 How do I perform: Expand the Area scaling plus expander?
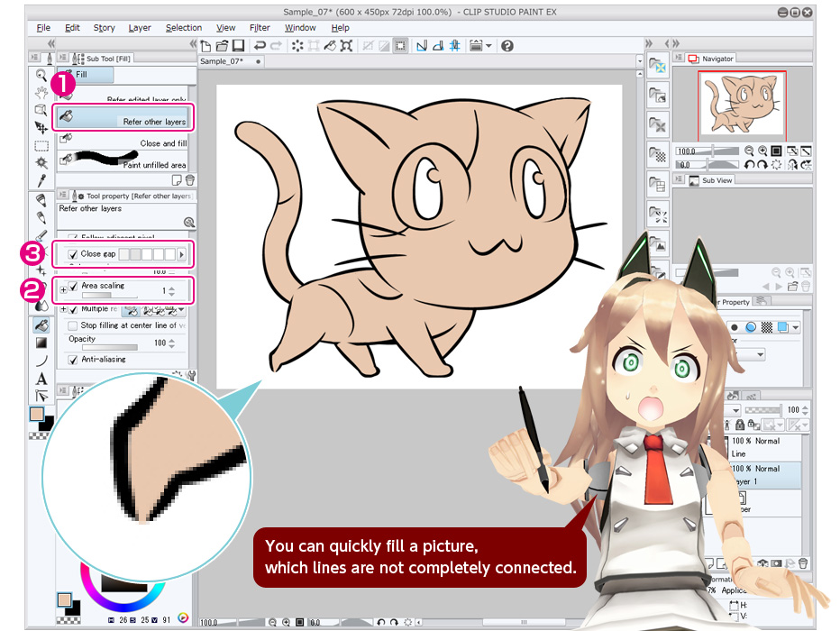[63, 289]
